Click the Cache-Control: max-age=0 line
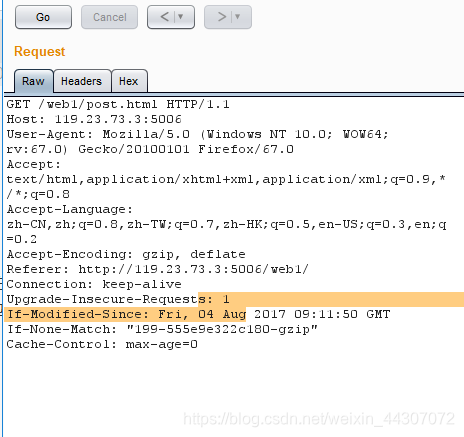 [102, 344]
